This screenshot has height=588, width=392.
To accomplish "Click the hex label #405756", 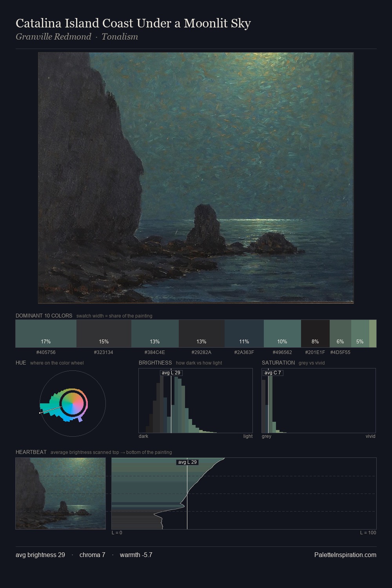I will [46, 352].
